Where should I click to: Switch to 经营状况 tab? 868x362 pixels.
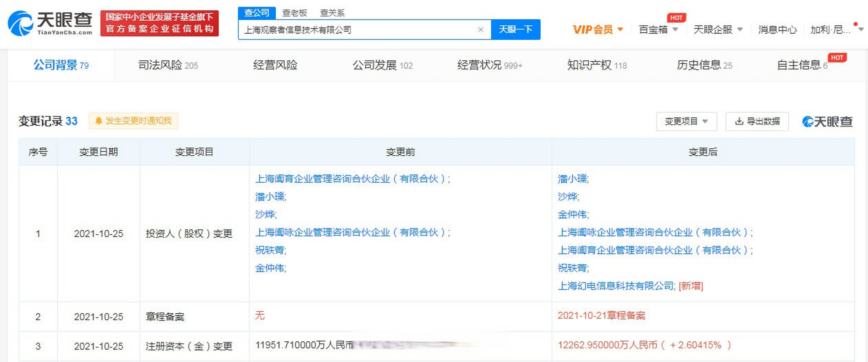point(490,65)
